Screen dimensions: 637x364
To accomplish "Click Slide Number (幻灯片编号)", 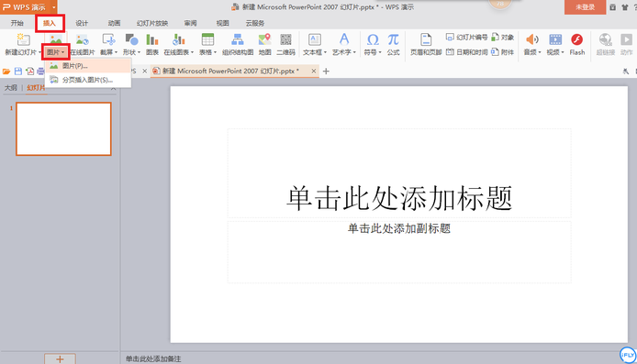I will coord(467,38).
